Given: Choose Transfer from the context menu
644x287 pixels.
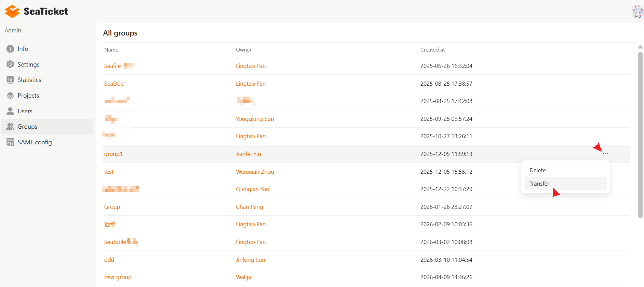Looking at the screenshot, I should [x=565, y=184].
